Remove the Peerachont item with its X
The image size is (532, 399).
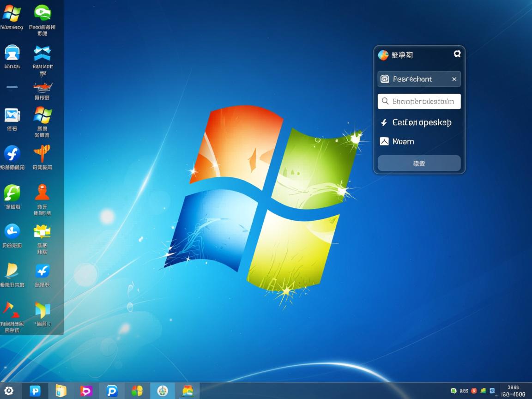(x=454, y=79)
